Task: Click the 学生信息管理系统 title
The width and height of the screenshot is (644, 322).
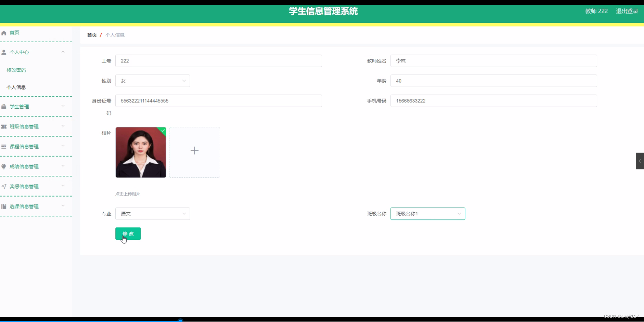Action: point(323,11)
